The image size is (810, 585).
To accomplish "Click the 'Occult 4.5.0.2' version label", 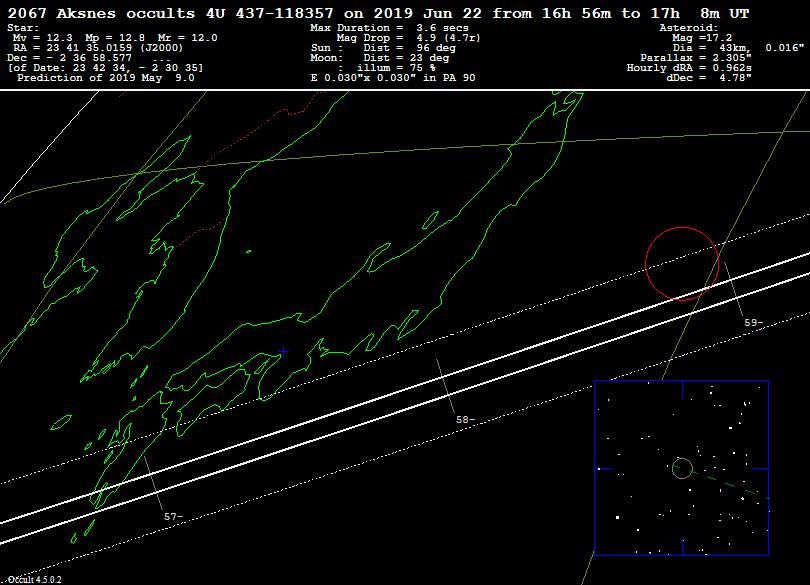I will pos(35,580).
